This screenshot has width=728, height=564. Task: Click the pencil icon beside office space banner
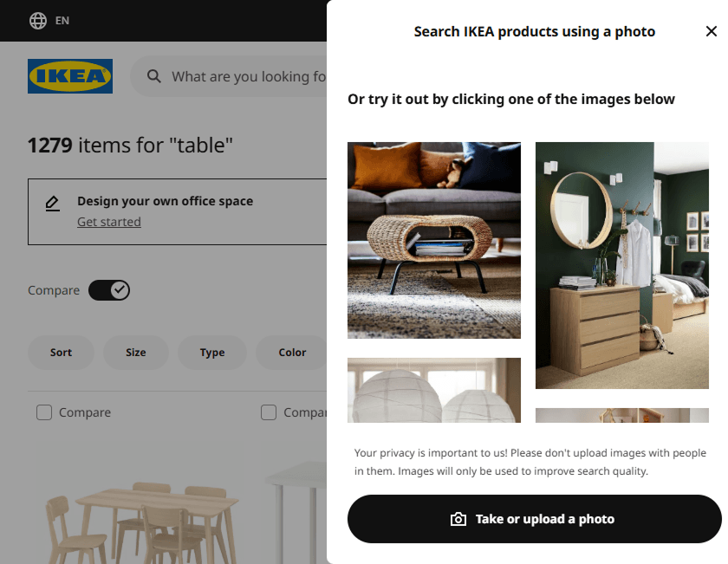click(x=53, y=201)
